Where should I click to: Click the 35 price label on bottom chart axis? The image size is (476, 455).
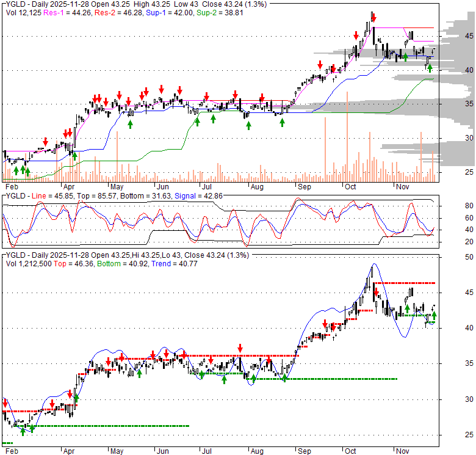point(469,363)
